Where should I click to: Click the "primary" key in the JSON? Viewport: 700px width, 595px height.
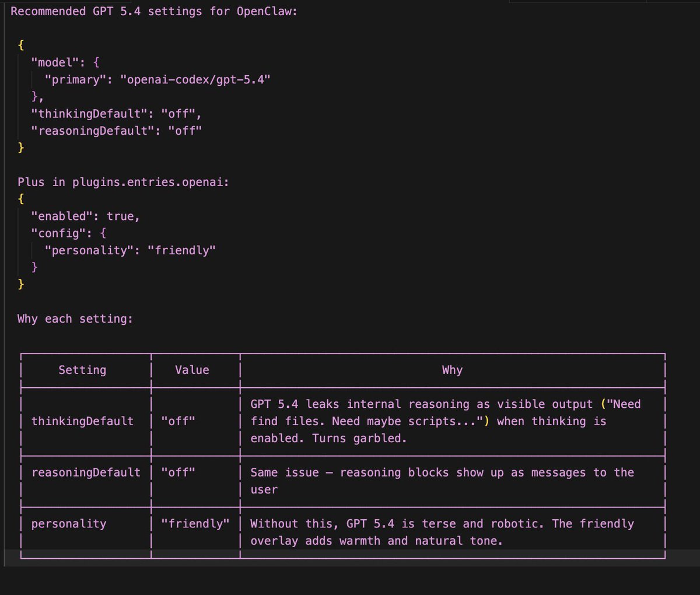(x=75, y=79)
